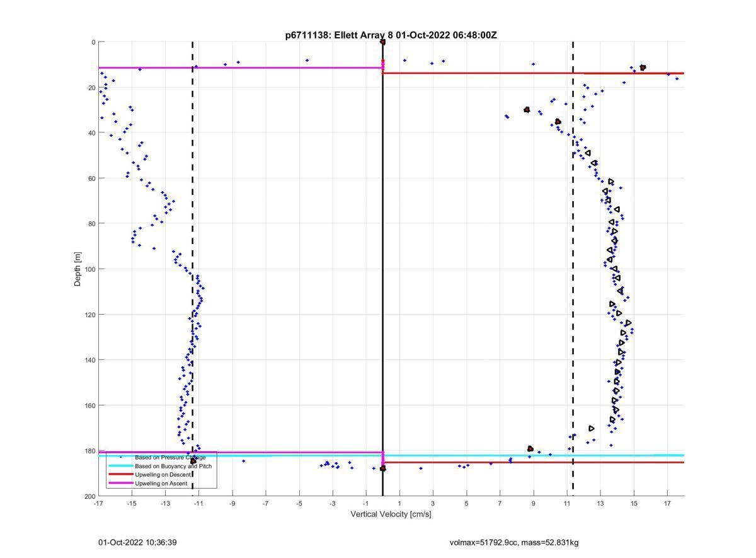Click the red line sample in the legend

(120, 474)
